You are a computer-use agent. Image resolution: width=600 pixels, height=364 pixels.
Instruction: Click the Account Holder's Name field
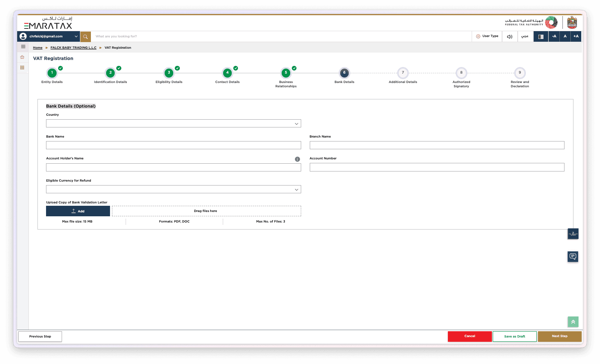pos(173,168)
